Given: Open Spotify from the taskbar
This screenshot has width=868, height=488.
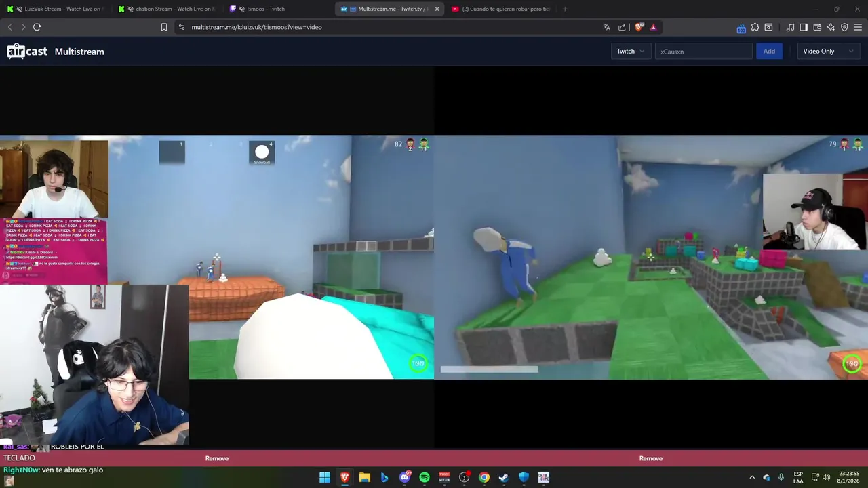Looking at the screenshot, I should (x=425, y=477).
